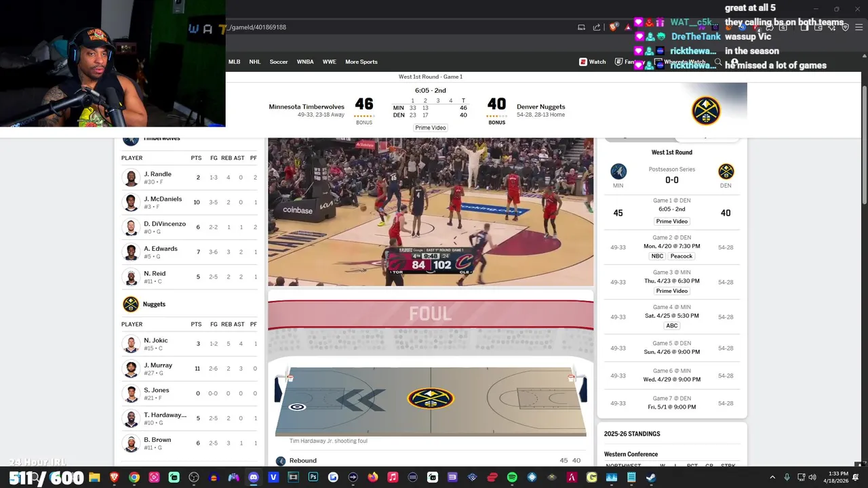Screen dimensions: 868x488
Task: Open OBS Studio from the taskbar
Action: [194, 477]
